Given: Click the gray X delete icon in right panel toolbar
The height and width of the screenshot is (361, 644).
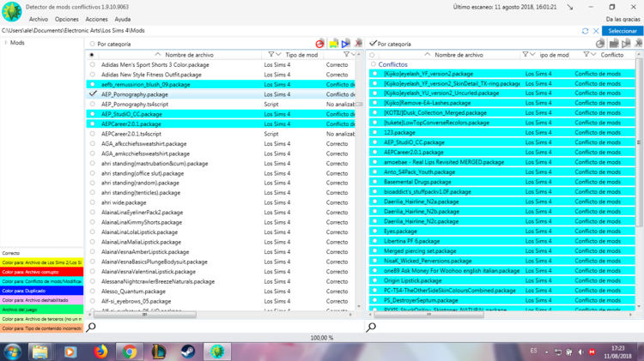Looking at the screenshot, I should tap(638, 44).
